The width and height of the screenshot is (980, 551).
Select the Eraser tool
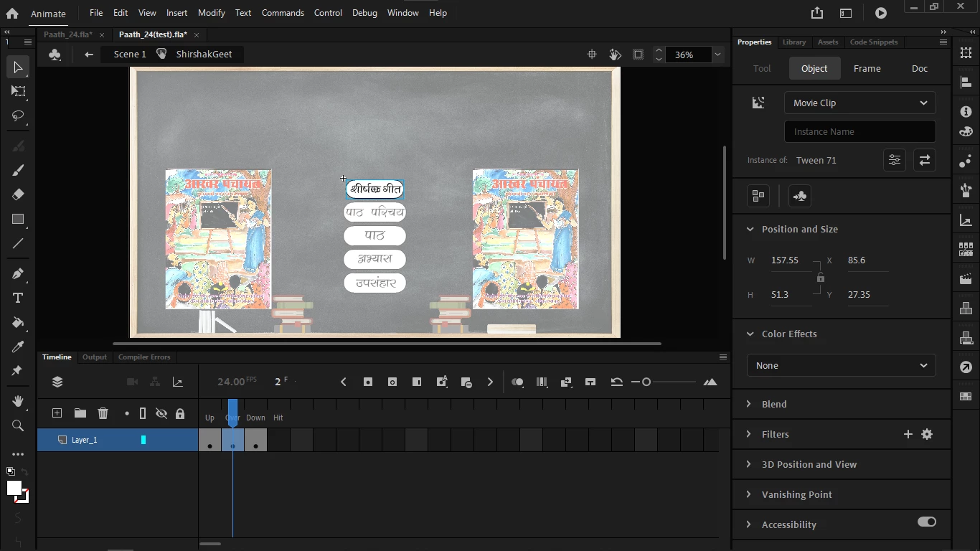[18, 194]
